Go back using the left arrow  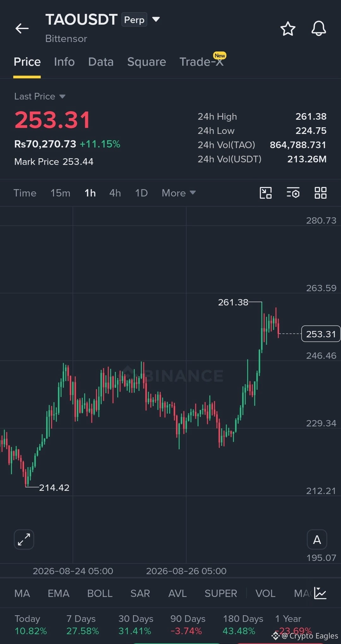[22, 28]
